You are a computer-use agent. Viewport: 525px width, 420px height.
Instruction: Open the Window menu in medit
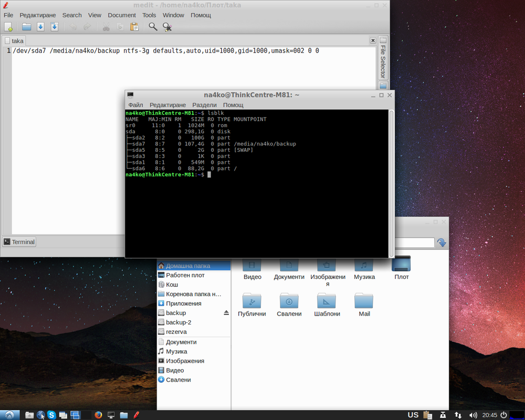tap(173, 15)
